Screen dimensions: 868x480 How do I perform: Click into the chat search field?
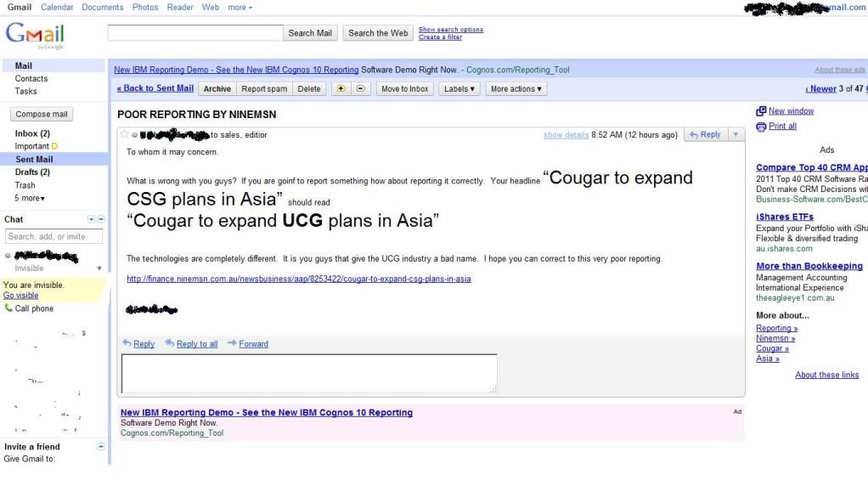point(54,236)
